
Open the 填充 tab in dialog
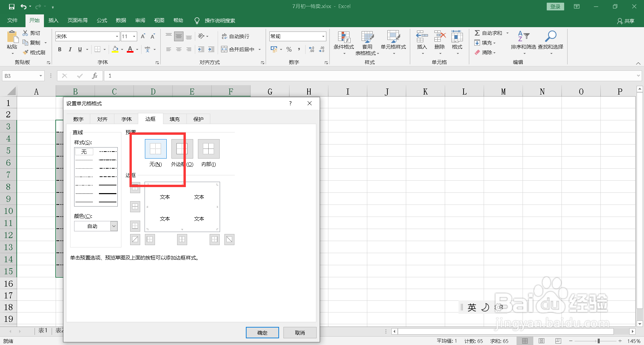(174, 119)
